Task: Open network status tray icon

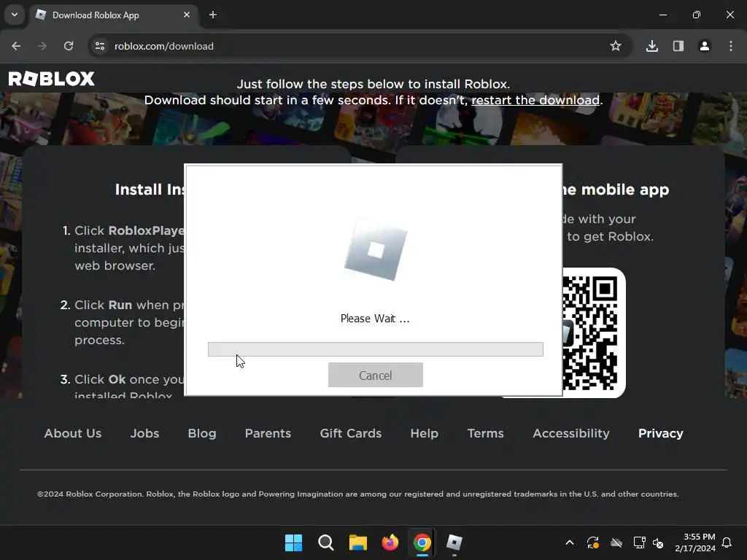Action: pos(639,542)
